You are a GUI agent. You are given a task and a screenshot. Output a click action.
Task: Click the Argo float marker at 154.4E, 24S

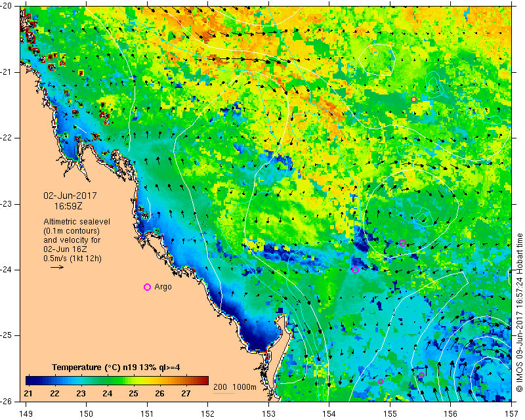355,270
